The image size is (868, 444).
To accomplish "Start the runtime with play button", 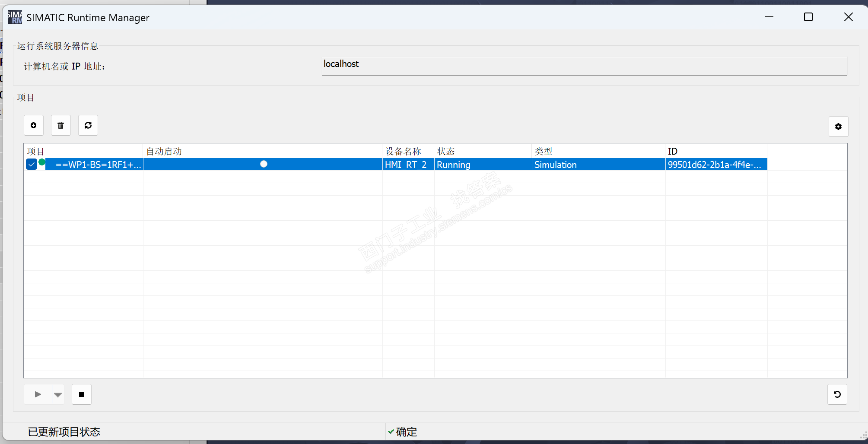I will pyautogui.click(x=38, y=394).
